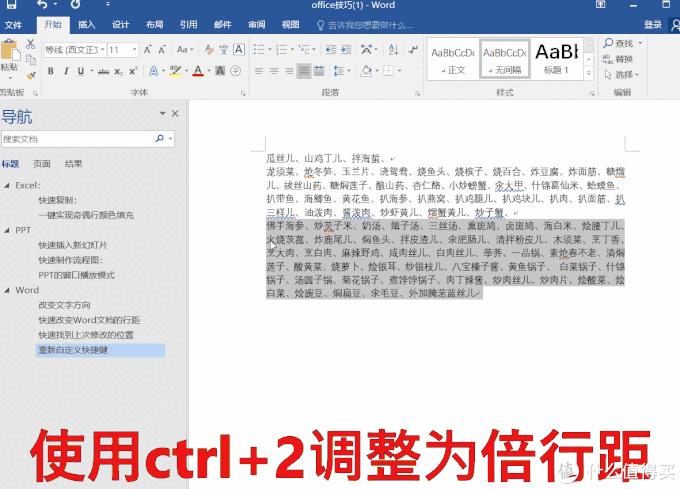
Task: Collapse the PPT heading in navigation pane
Action: pos(7,230)
